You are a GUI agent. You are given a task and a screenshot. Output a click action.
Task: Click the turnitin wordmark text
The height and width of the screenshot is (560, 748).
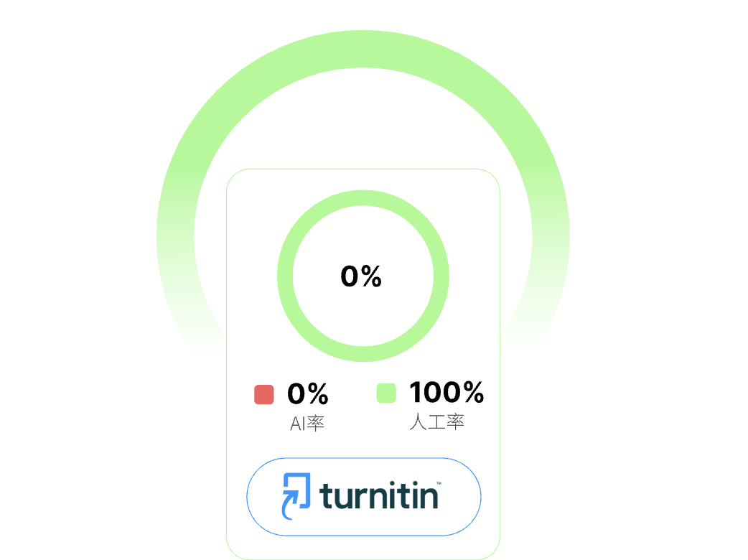click(378, 495)
